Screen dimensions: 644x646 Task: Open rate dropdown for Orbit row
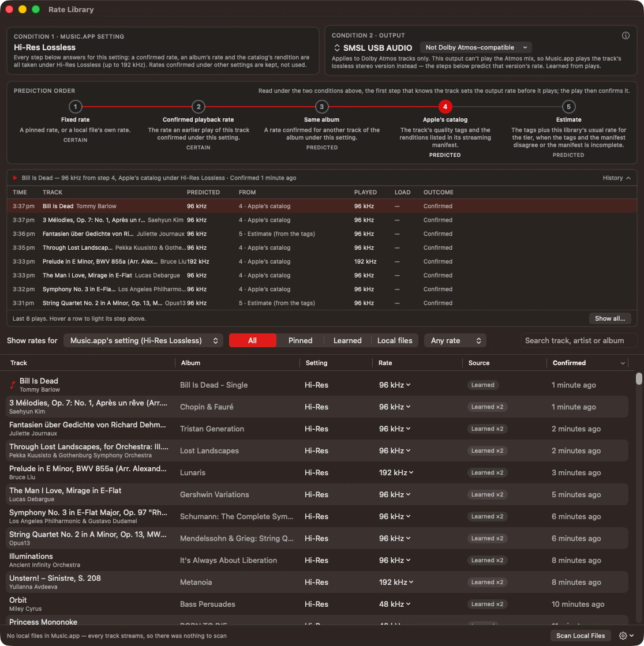coord(395,604)
